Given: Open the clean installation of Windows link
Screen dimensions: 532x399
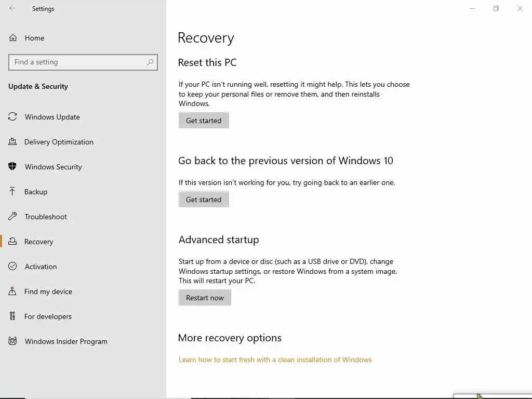Looking at the screenshot, I should (275, 360).
